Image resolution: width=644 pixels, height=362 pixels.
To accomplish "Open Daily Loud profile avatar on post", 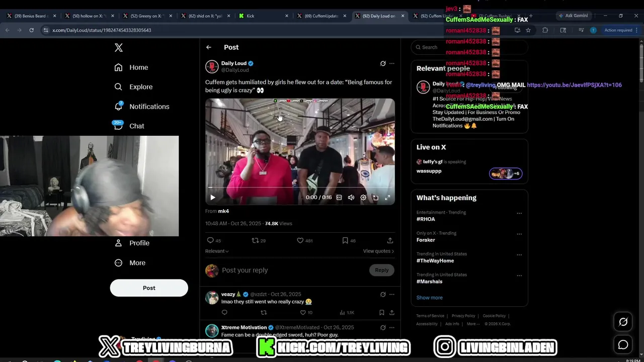I will click(212, 66).
